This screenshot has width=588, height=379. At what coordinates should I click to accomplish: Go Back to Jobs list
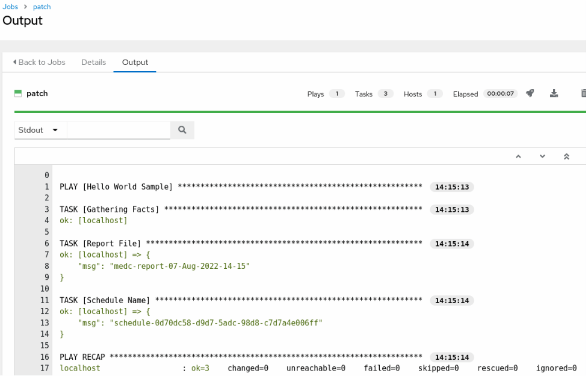click(x=39, y=62)
